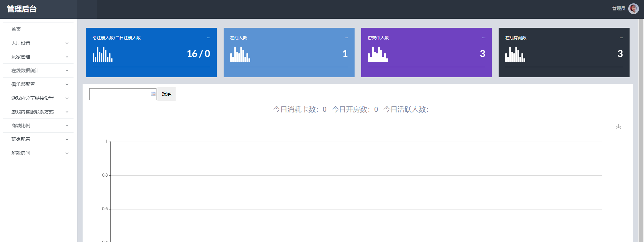Viewport: 644px width, 242px height.
Task: Open 游戏内分享链接设置 menu item
Action: [38, 98]
